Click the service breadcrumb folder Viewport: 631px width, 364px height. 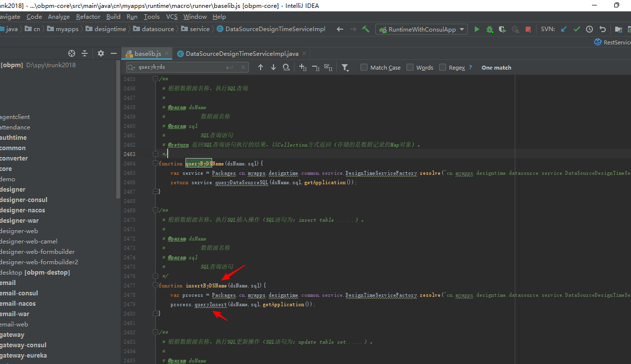(195, 29)
